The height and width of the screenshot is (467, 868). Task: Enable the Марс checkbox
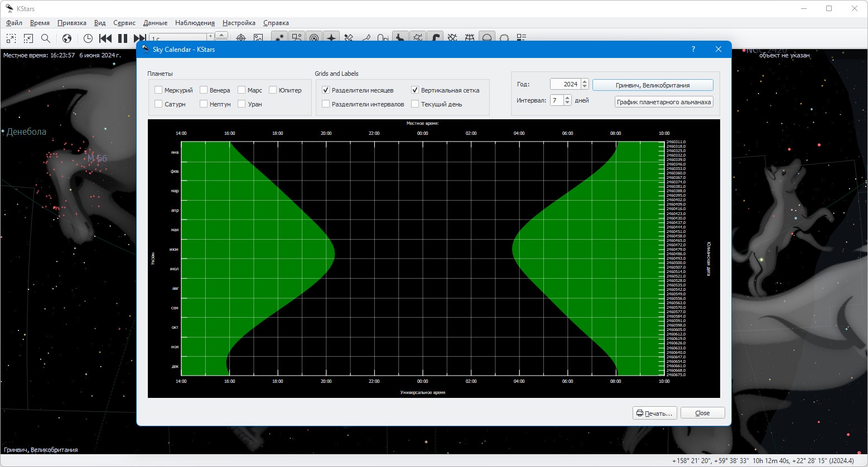pos(242,90)
